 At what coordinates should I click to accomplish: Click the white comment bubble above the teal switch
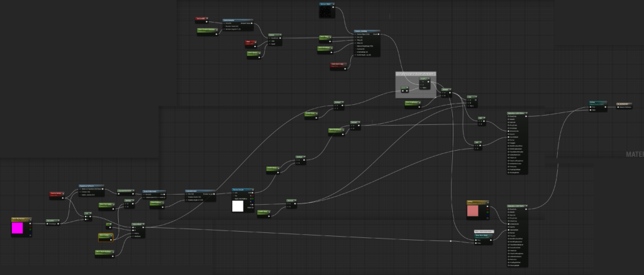[484, 232]
